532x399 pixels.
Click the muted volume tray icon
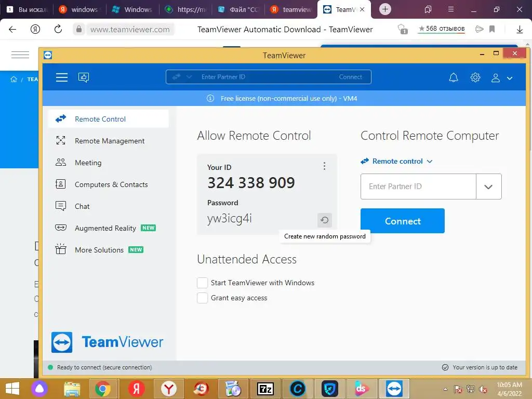tap(483, 389)
